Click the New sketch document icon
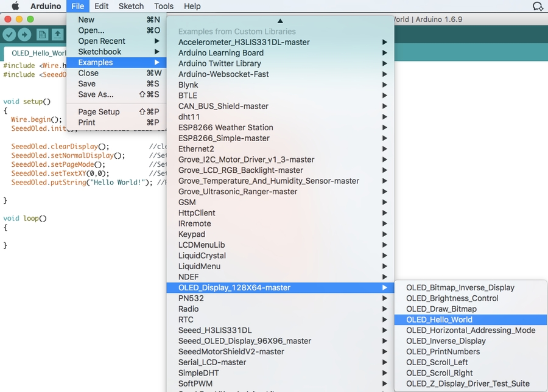 pyautogui.click(x=42, y=35)
